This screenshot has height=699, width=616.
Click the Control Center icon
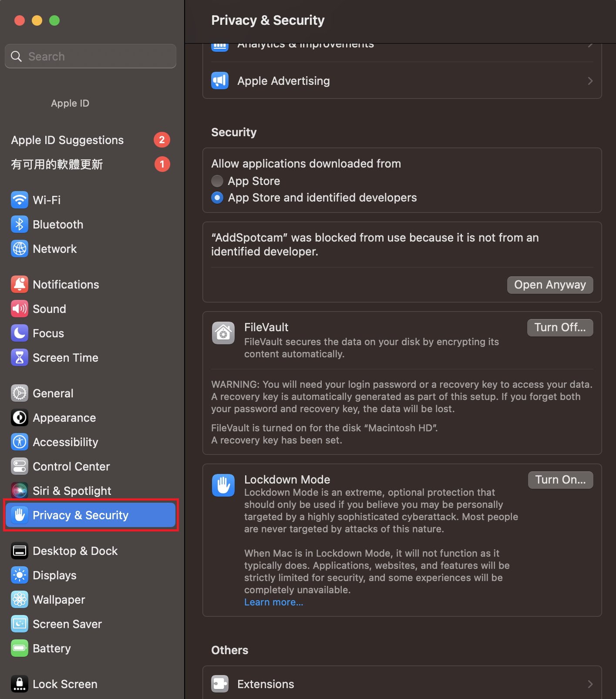pyautogui.click(x=20, y=467)
